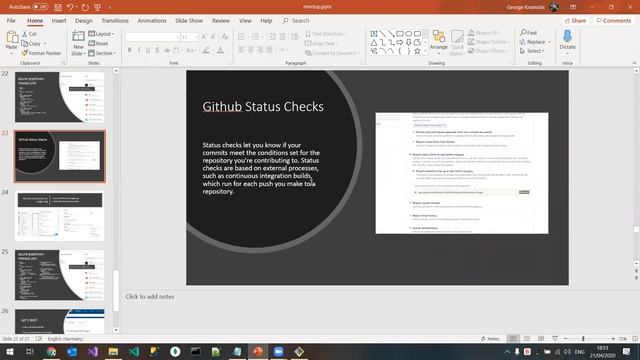Open the Windows Start menu

tap(10, 351)
